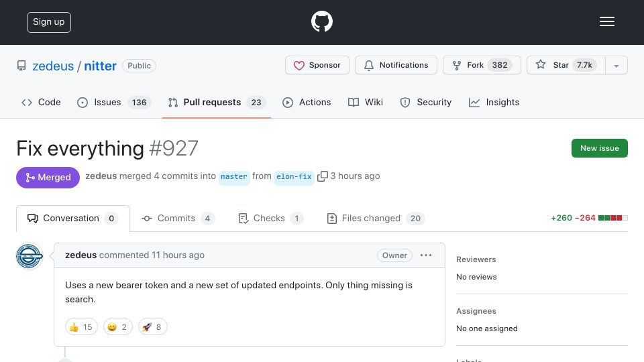644x362 pixels.
Task: Click the Fork count 382
Action: (x=499, y=65)
